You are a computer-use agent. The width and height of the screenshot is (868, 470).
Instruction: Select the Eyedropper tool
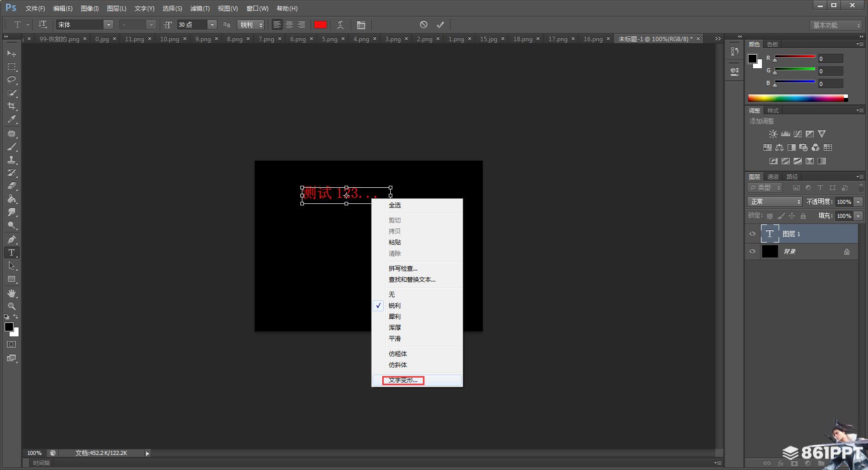[x=12, y=120]
